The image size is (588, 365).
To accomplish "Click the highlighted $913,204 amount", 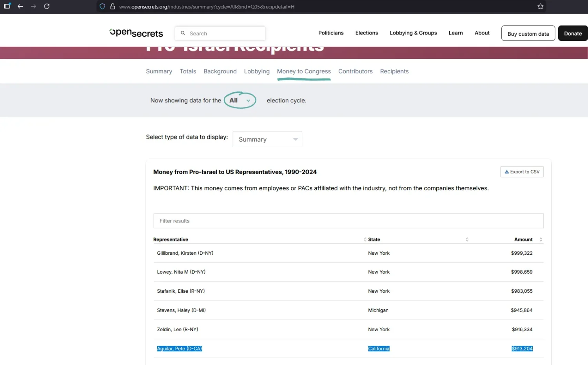I will click(522, 349).
